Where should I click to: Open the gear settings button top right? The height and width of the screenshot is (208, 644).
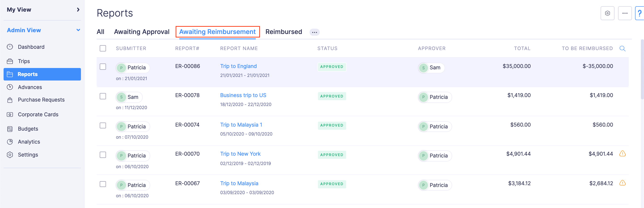pyautogui.click(x=607, y=13)
